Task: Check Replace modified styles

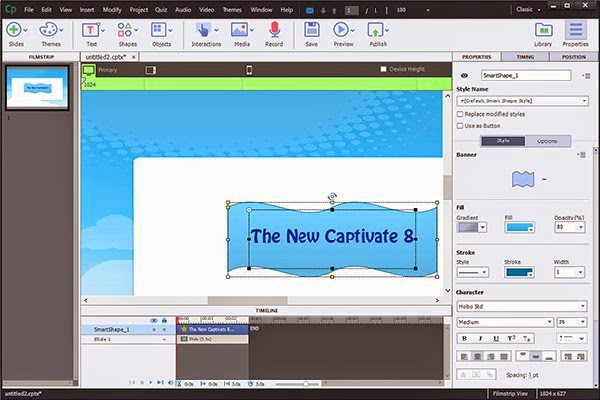Action: pyautogui.click(x=460, y=114)
